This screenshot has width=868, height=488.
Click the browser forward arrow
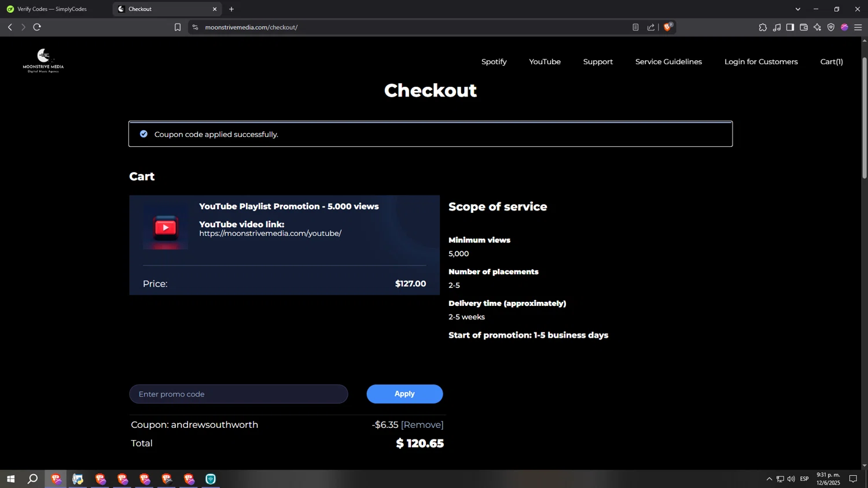[23, 27]
